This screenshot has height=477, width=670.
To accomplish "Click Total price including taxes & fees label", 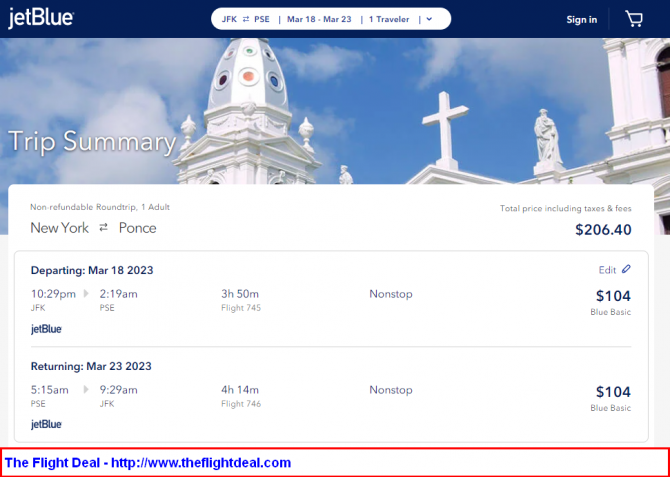I will coord(566,209).
